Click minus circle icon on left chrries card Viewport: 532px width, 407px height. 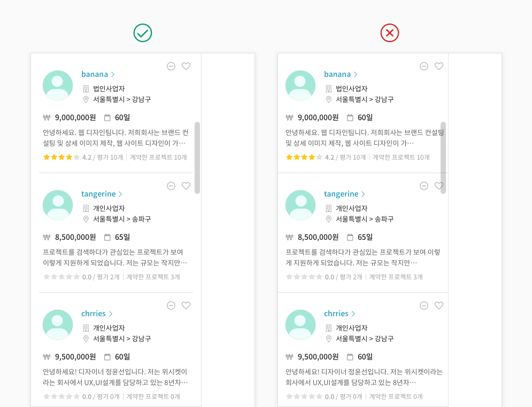pyautogui.click(x=171, y=306)
